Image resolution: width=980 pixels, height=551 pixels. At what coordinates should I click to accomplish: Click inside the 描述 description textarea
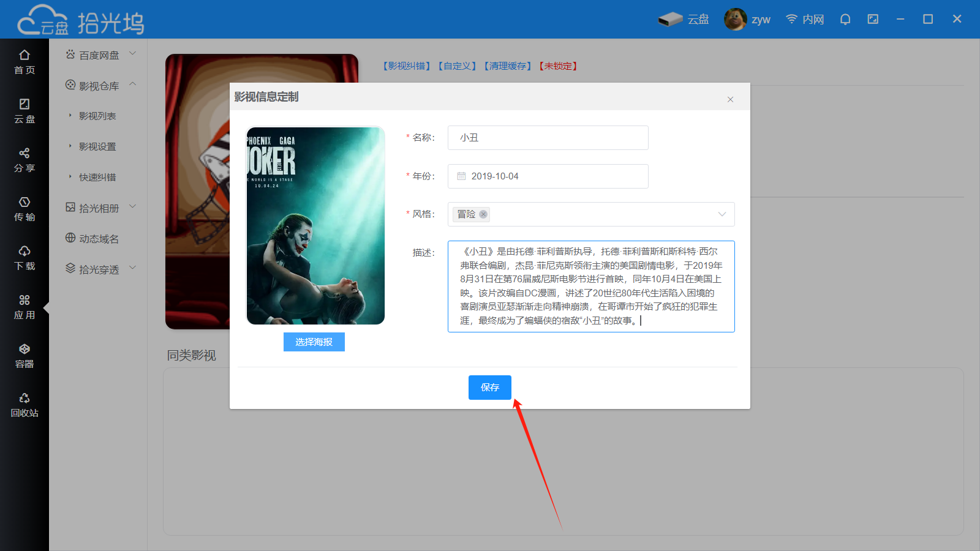click(x=591, y=287)
